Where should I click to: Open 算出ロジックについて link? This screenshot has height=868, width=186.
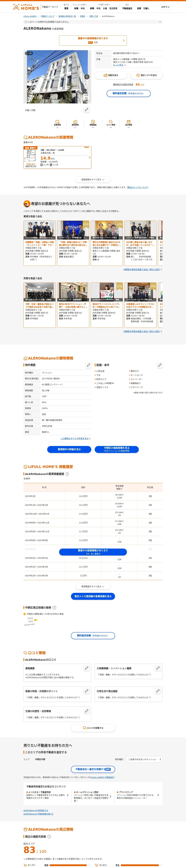click(x=138, y=187)
